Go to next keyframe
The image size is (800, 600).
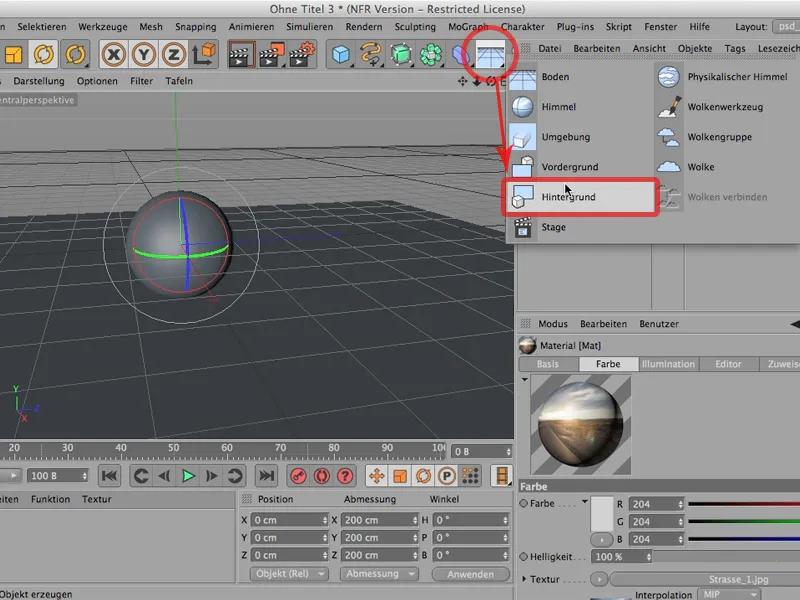(x=235, y=476)
